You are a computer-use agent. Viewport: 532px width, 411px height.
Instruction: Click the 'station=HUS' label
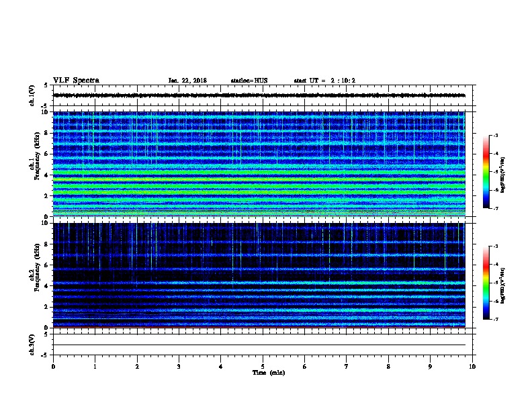tap(249, 81)
